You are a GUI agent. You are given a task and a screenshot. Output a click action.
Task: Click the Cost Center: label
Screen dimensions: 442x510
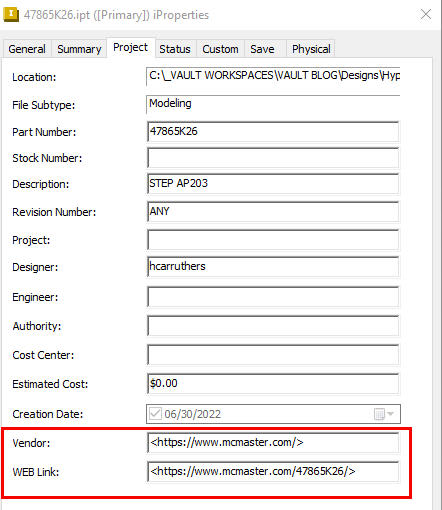43,355
